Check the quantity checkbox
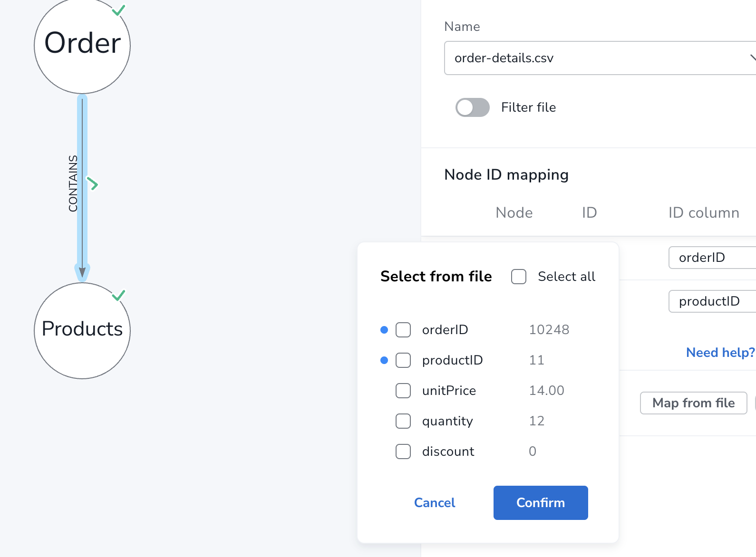The image size is (756, 557). (403, 421)
